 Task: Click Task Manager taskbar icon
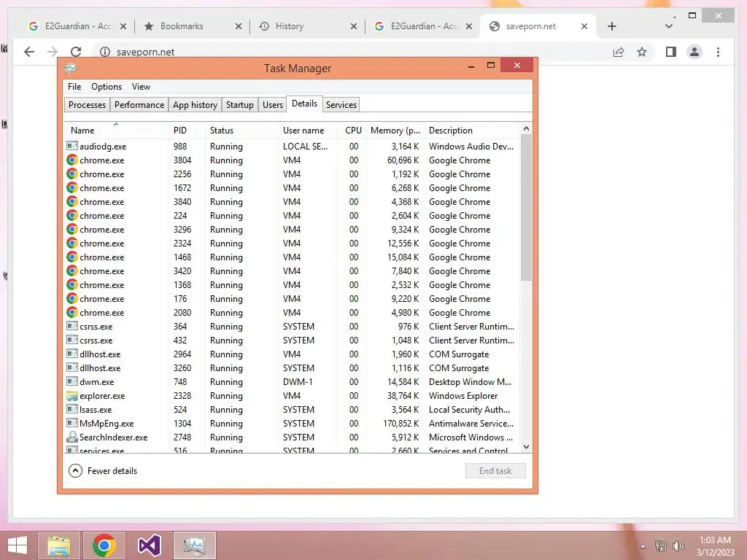pyautogui.click(x=194, y=545)
